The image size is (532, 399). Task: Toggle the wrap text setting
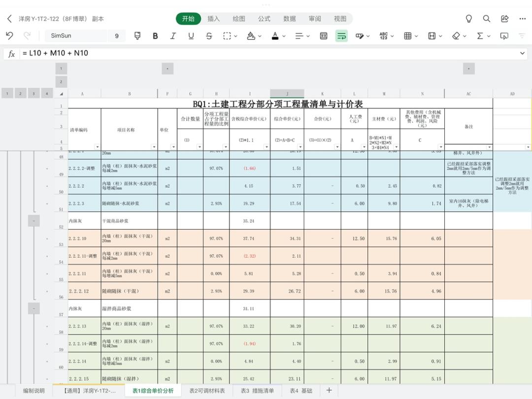(x=341, y=35)
